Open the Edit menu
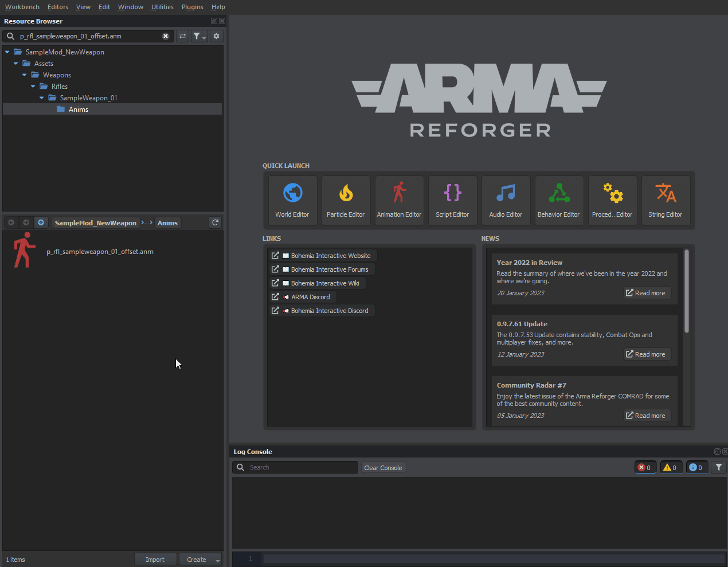Screen dimensions: 728x567 (x=104, y=7)
